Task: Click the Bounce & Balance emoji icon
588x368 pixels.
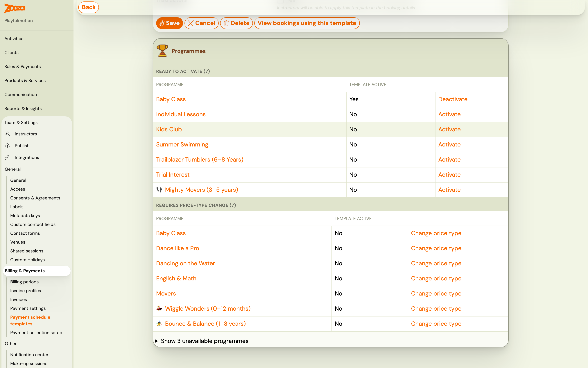Action: [x=159, y=323]
